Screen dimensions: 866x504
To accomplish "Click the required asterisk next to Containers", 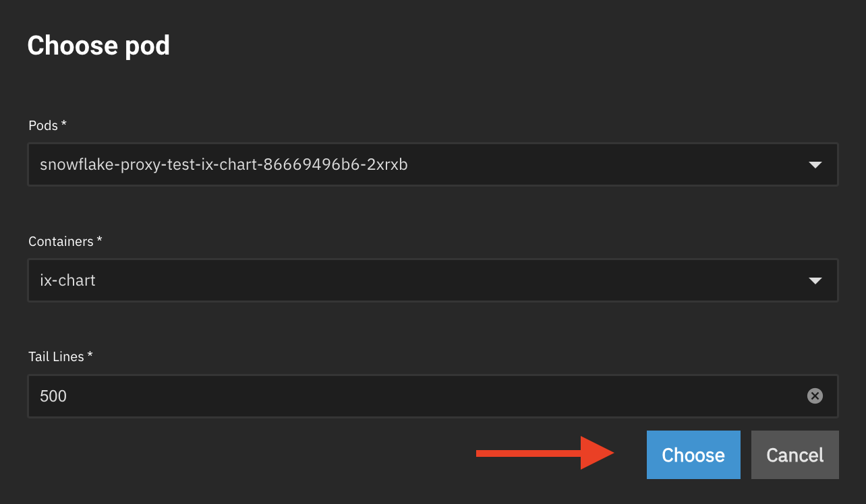I will pyautogui.click(x=99, y=240).
